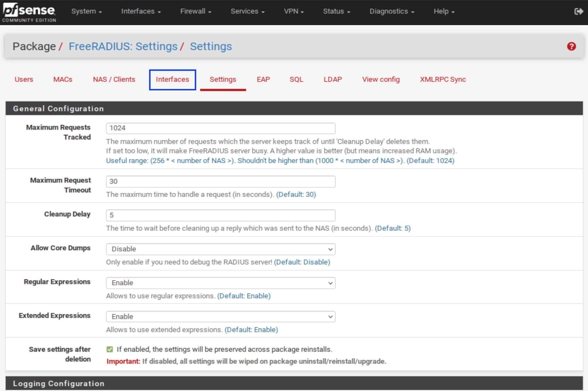Switch to the FreeRADIUS Interfaces tab
The width and height of the screenshot is (588, 391).
click(172, 79)
